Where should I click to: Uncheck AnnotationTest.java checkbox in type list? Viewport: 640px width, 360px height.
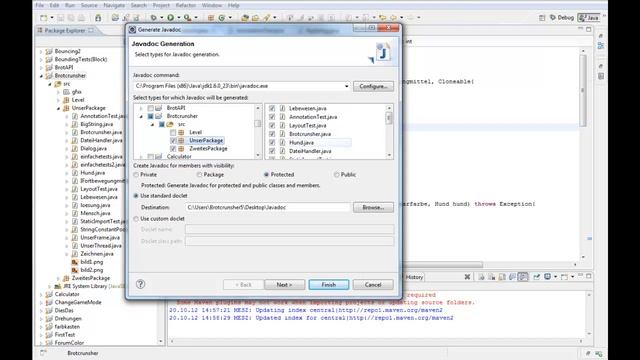click(272, 117)
